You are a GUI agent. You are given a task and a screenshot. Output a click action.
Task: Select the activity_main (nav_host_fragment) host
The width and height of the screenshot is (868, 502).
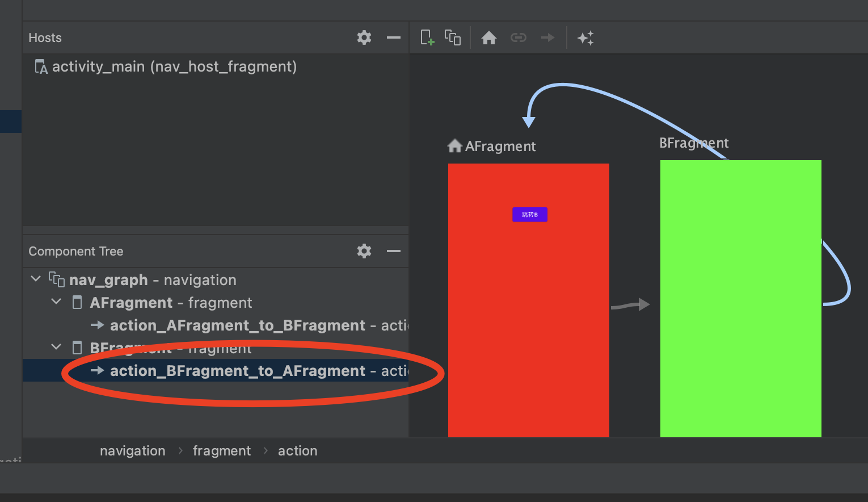[166, 67]
